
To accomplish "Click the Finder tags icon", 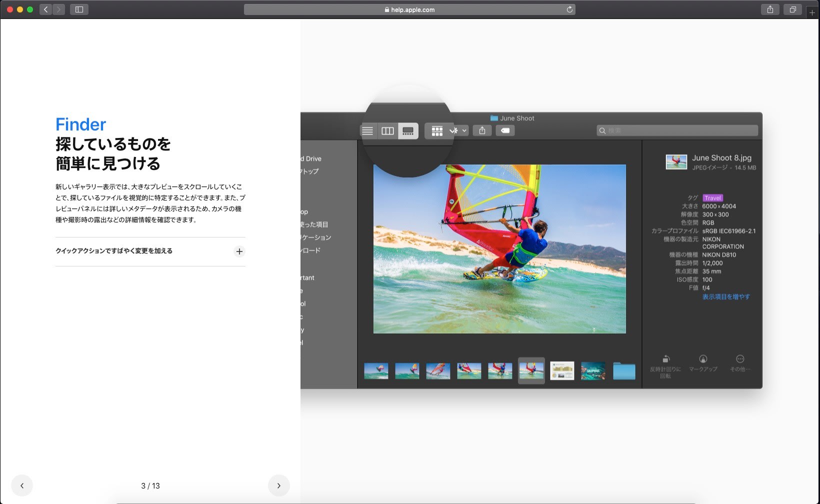I will click(x=505, y=130).
